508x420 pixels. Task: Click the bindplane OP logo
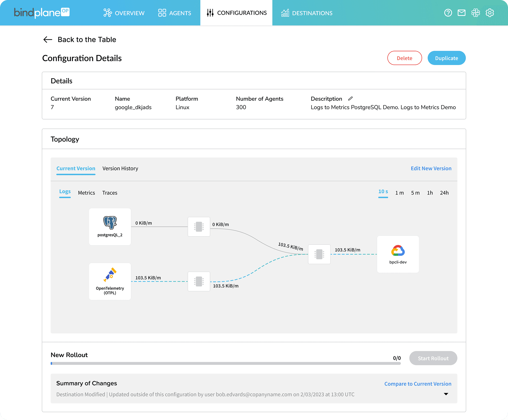42,13
